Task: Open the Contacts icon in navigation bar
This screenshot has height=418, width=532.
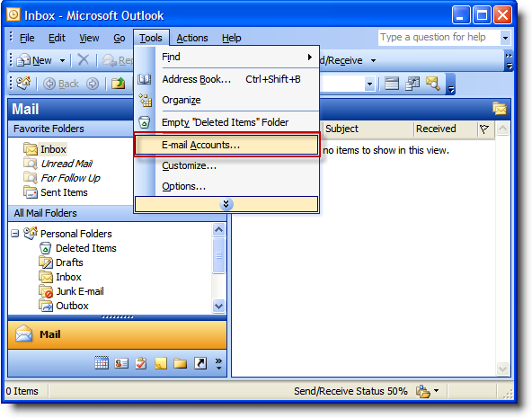Action: pos(121,363)
